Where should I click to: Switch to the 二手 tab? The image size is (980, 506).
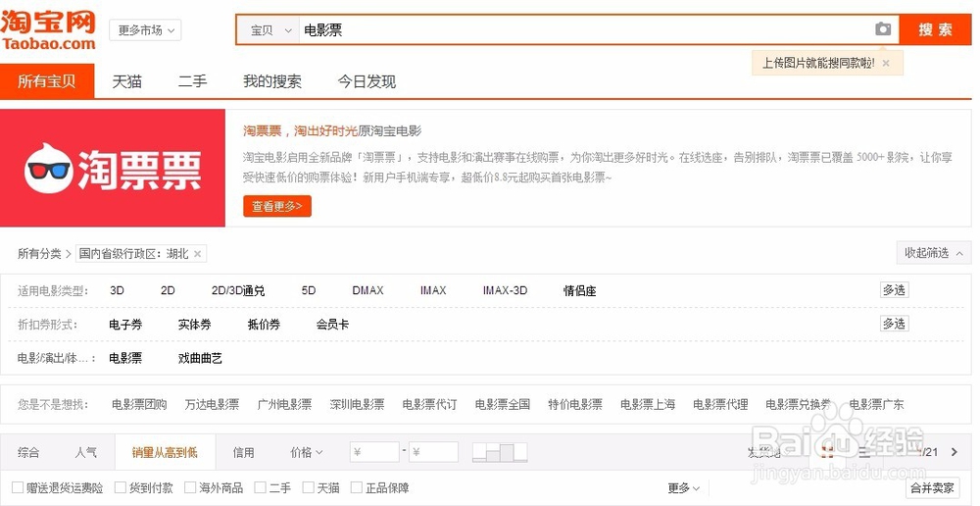[192, 81]
